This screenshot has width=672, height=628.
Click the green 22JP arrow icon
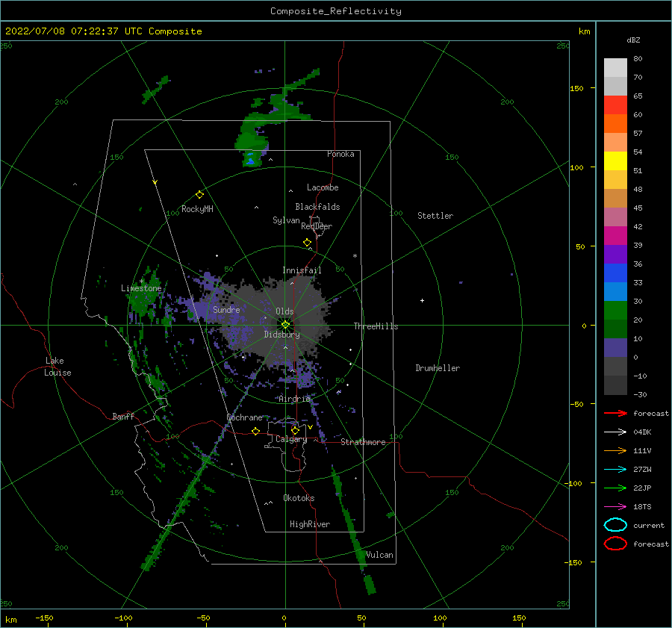(x=615, y=488)
